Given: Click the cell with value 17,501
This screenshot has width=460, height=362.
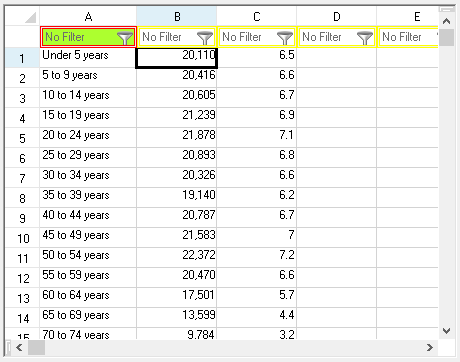Looking at the screenshot, I should 177,298.
